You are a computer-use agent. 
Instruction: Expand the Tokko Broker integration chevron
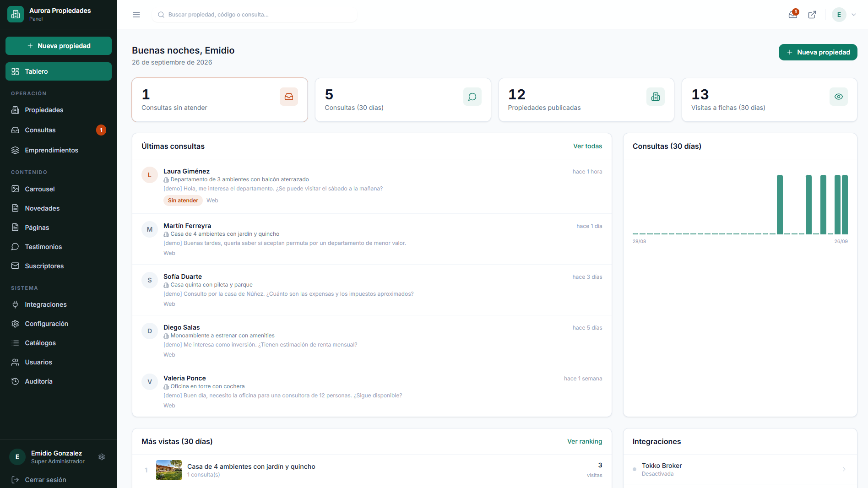coord(844,469)
